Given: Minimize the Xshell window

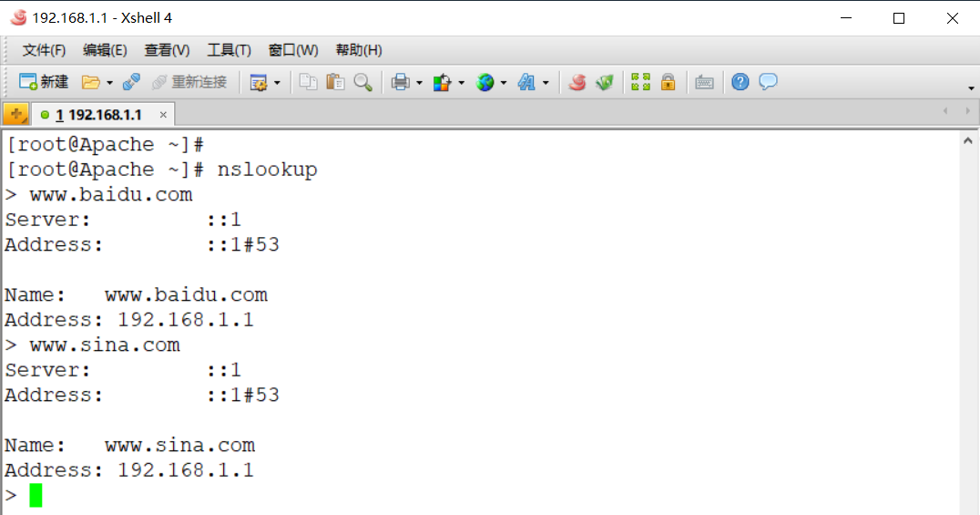Looking at the screenshot, I should click(x=846, y=18).
